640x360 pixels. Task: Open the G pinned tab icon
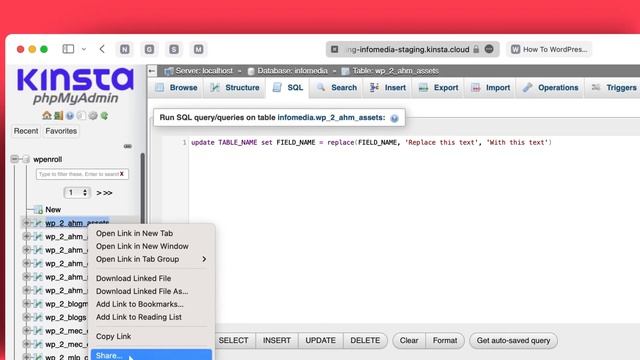(149, 49)
